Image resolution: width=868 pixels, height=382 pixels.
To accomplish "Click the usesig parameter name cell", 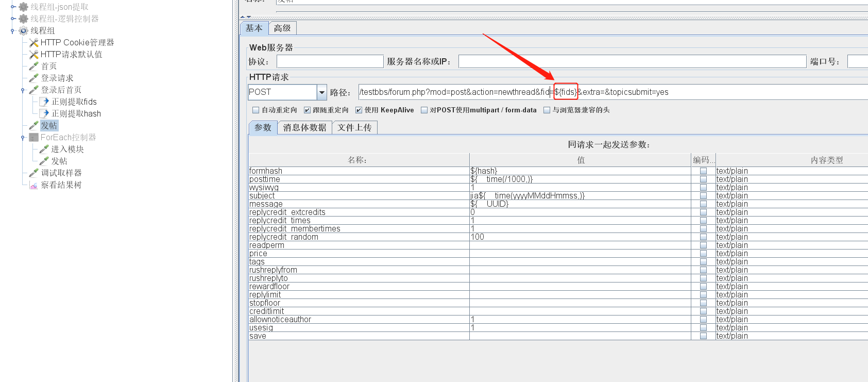I will pyautogui.click(x=359, y=327).
